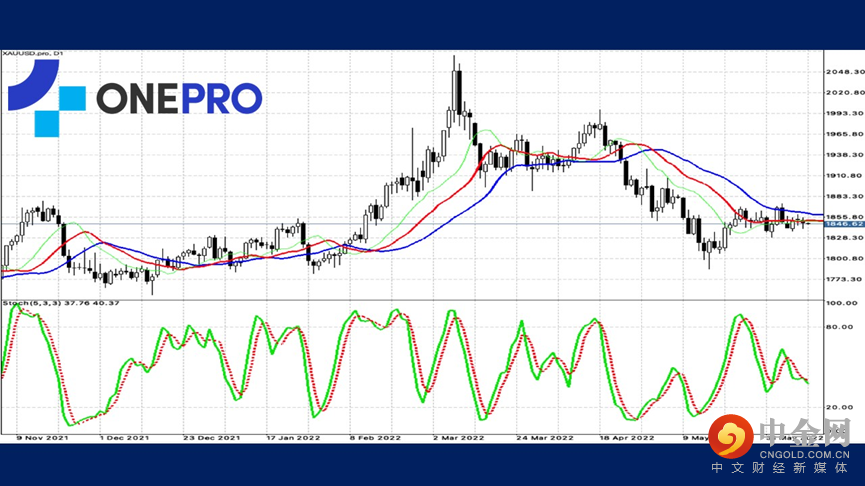The height and width of the screenshot is (486, 865).
Task: Click the ONEPRO blue square logo icon
Action: click(x=47, y=98)
